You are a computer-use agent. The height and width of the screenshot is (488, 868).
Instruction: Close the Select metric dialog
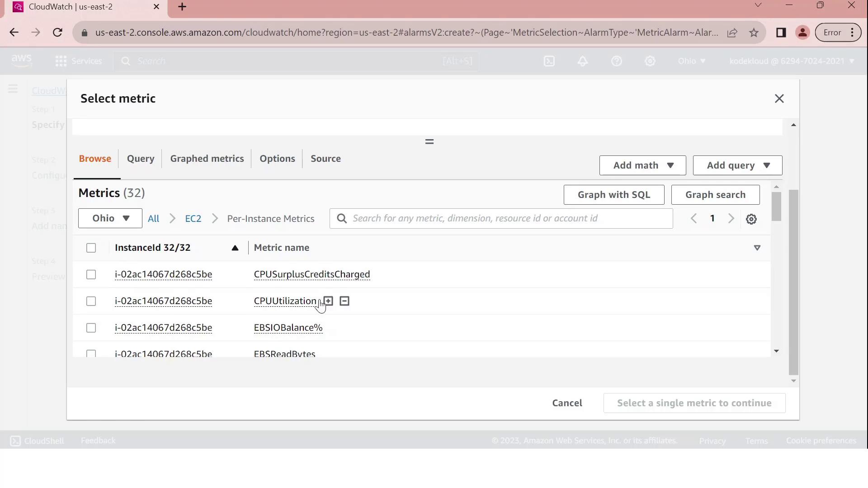779,99
